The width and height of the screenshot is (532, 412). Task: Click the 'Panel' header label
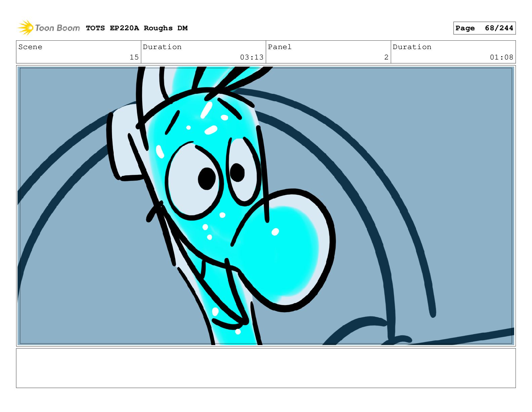pos(280,47)
